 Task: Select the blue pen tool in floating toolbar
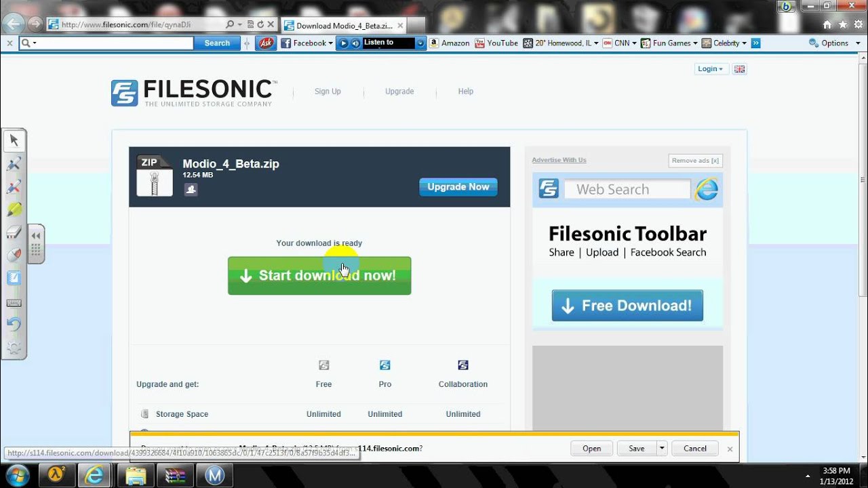(14, 163)
